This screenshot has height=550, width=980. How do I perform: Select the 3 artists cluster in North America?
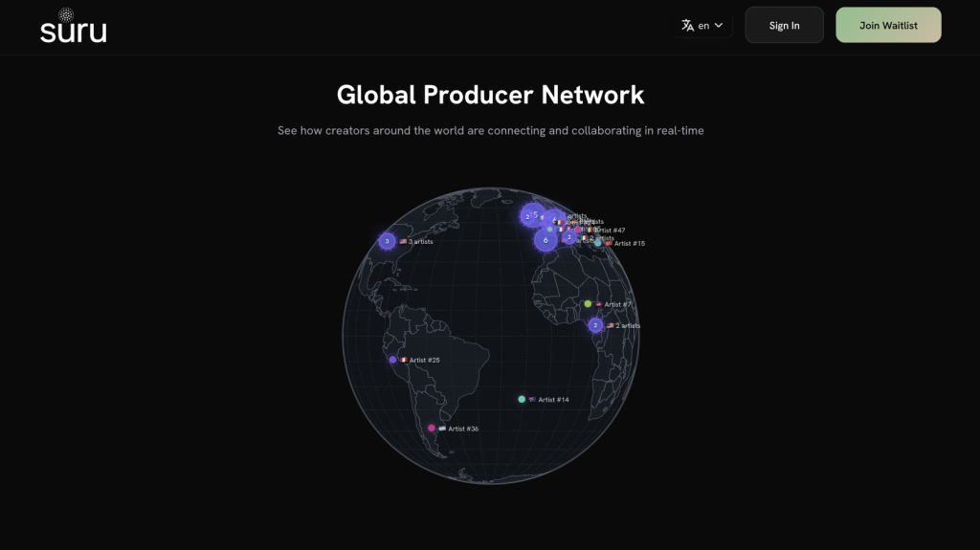387,242
